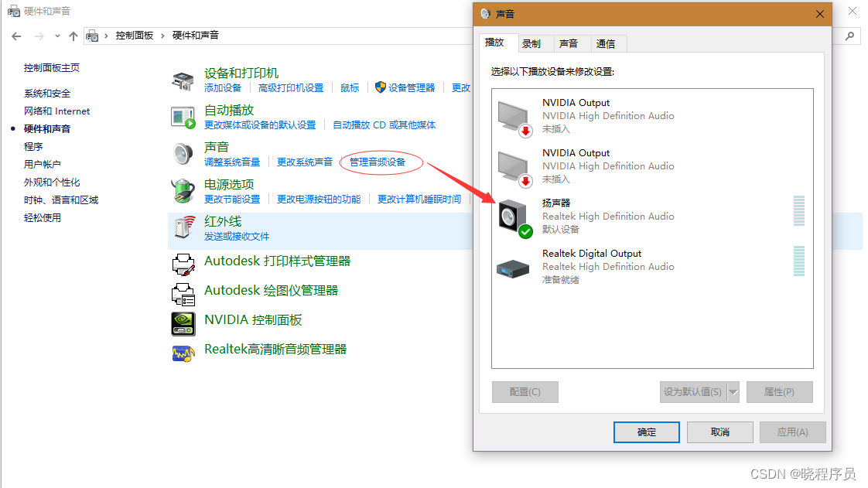Open the NVIDIA 控制面板 heading link
The width and height of the screenshot is (868, 488).
pos(253,320)
